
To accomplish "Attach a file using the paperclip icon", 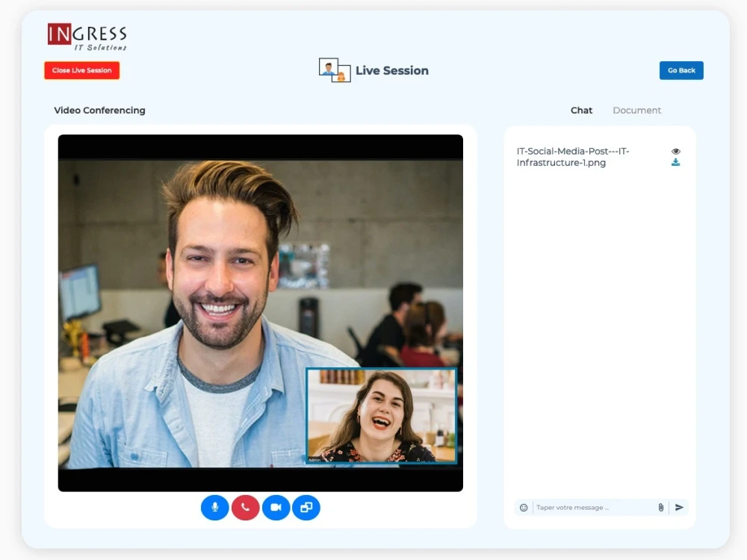I will point(661,508).
